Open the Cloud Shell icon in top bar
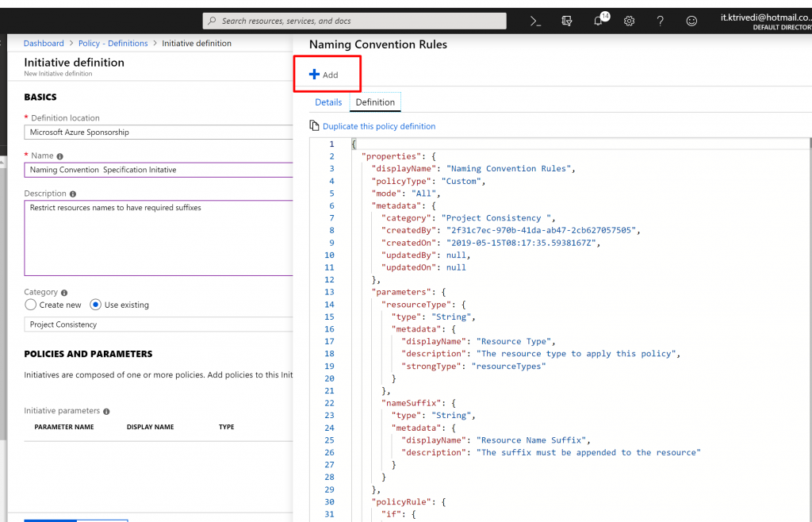The height and width of the screenshot is (522, 812). (536, 21)
